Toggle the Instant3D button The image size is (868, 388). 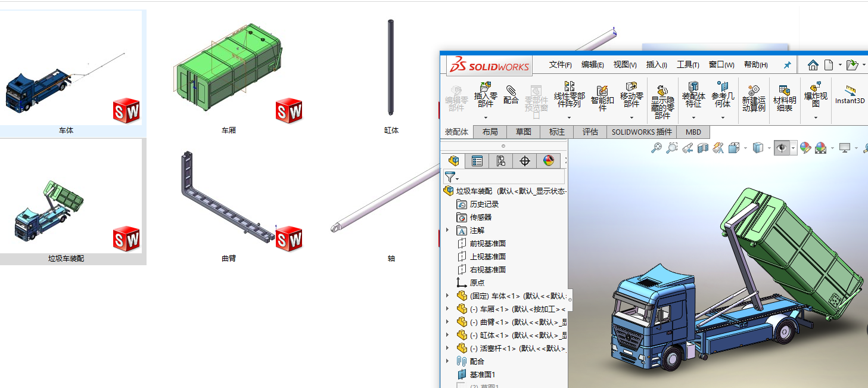pyautogui.click(x=850, y=95)
